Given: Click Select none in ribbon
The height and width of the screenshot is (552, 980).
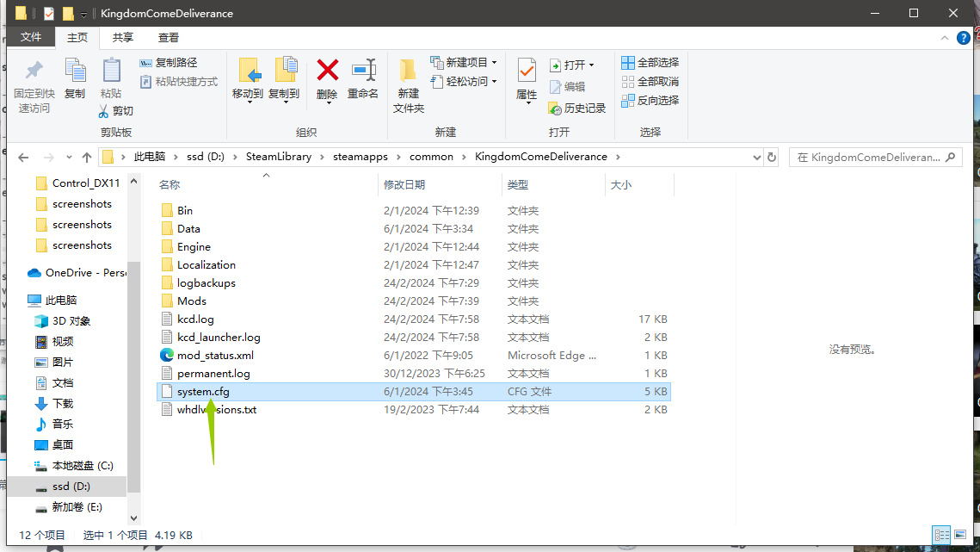Looking at the screenshot, I should click(x=650, y=81).
